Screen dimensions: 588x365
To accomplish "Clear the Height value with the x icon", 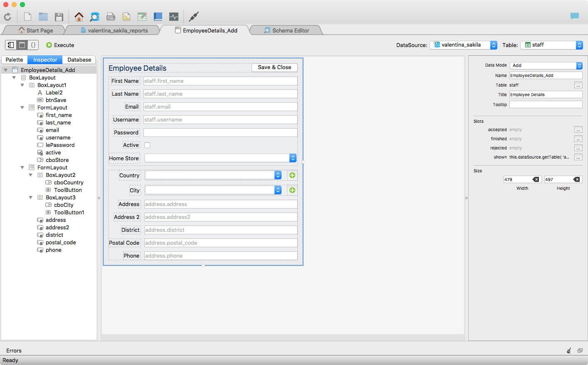I will pyautogui.click(x=576, y=179).
